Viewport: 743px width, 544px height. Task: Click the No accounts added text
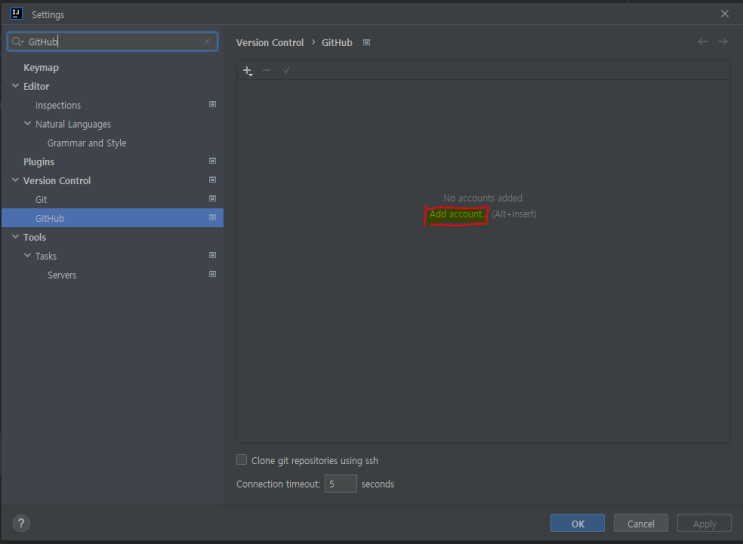coord(483,198)
